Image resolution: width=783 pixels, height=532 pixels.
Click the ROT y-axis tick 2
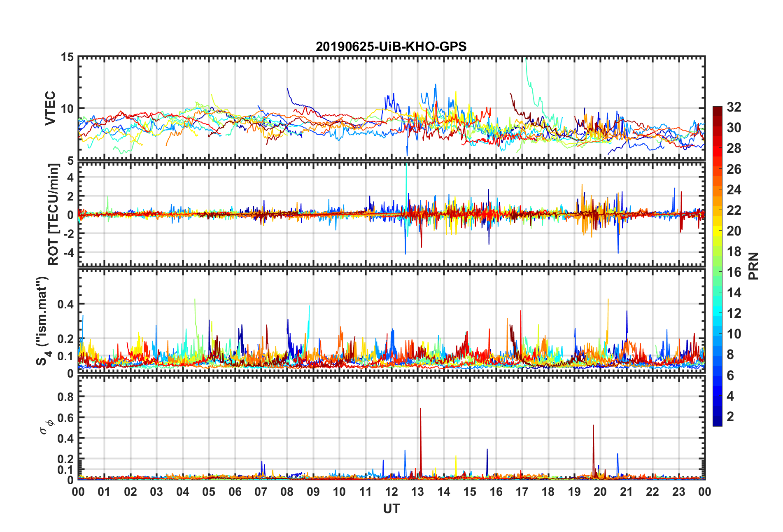[x=71, y=196]
